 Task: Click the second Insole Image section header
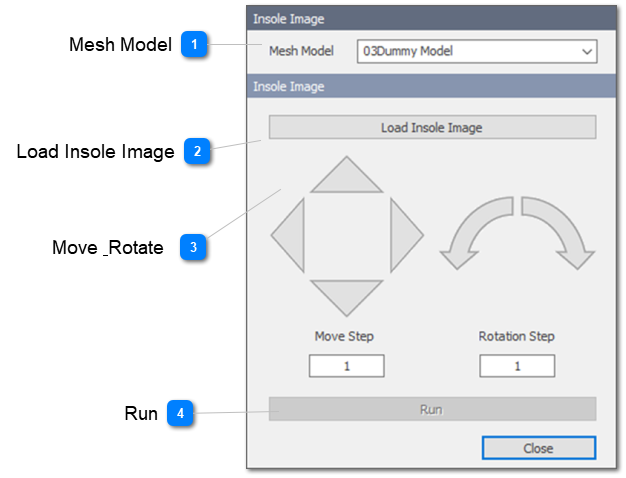(x=430, y=87)
